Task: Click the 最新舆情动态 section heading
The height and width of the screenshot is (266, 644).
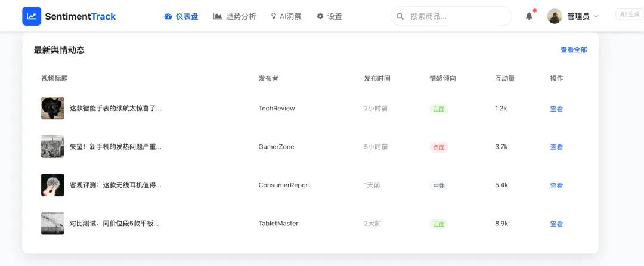Action: [59, 50]
